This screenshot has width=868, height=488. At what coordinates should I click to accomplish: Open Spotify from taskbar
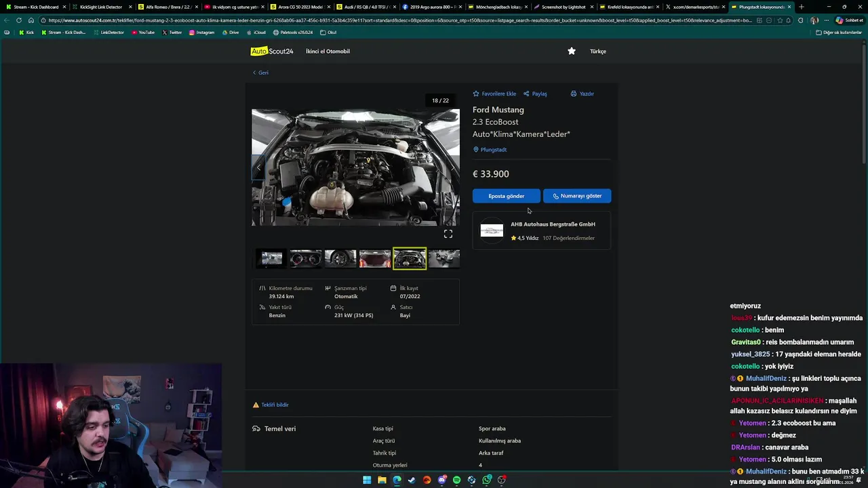456,480
